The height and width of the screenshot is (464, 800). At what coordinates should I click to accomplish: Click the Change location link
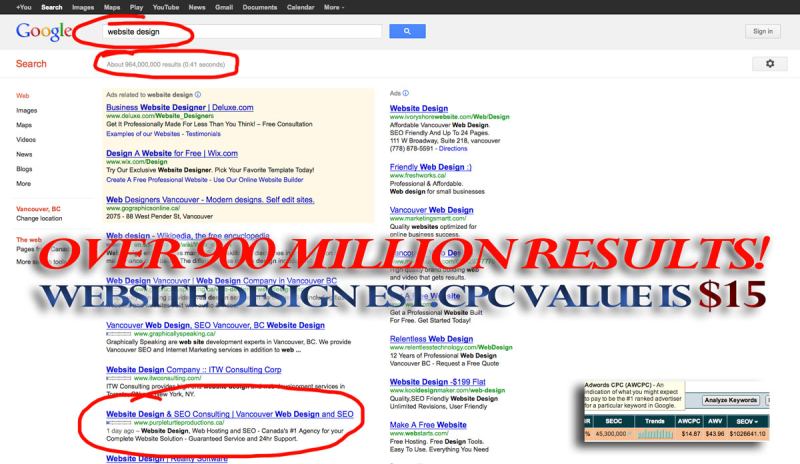[39, 218]
